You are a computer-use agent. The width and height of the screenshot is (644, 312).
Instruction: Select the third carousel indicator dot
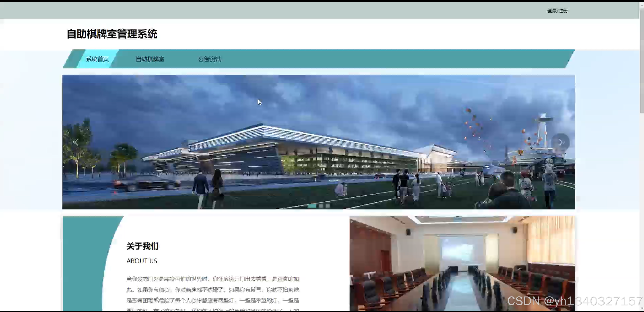click(x=327, y=206)
